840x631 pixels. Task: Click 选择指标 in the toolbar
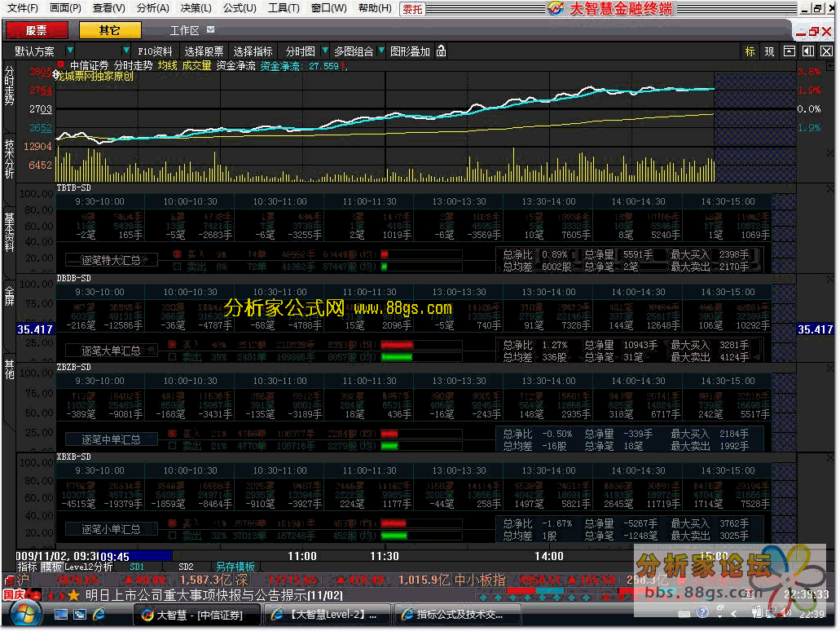(x=253, y=51)
